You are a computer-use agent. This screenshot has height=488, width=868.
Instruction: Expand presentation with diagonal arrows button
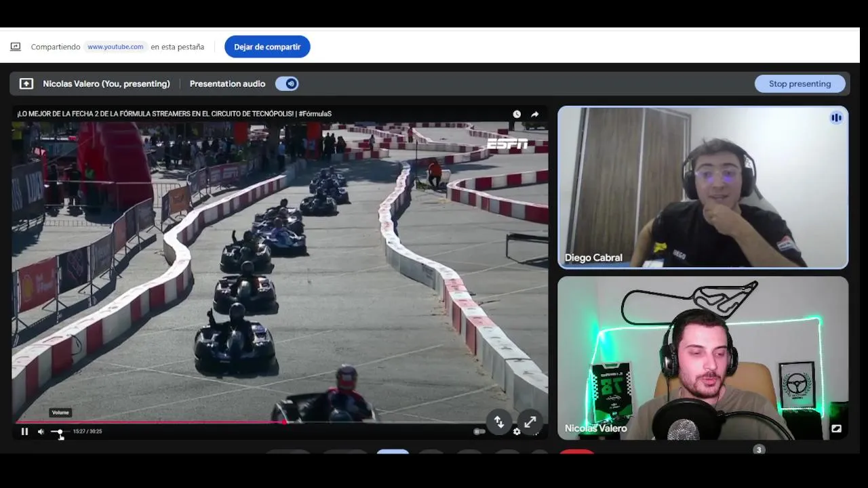(x=530, y=422)
